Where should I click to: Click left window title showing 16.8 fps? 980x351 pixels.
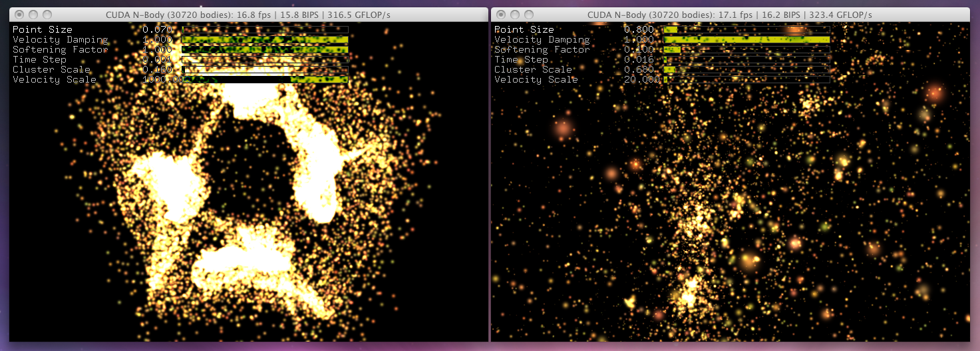tap(248, 15)
